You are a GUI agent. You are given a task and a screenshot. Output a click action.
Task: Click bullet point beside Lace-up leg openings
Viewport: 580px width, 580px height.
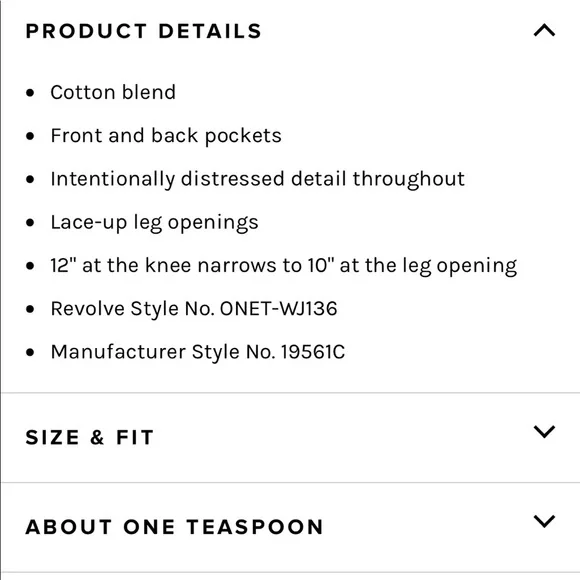pyautogui.click(x=30, y=223)
